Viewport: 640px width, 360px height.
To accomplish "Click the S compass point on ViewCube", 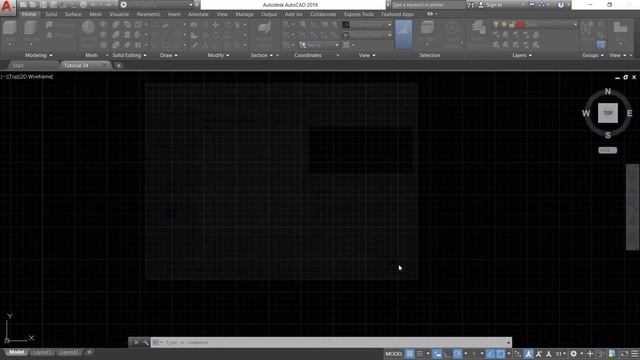I will 608,135.
